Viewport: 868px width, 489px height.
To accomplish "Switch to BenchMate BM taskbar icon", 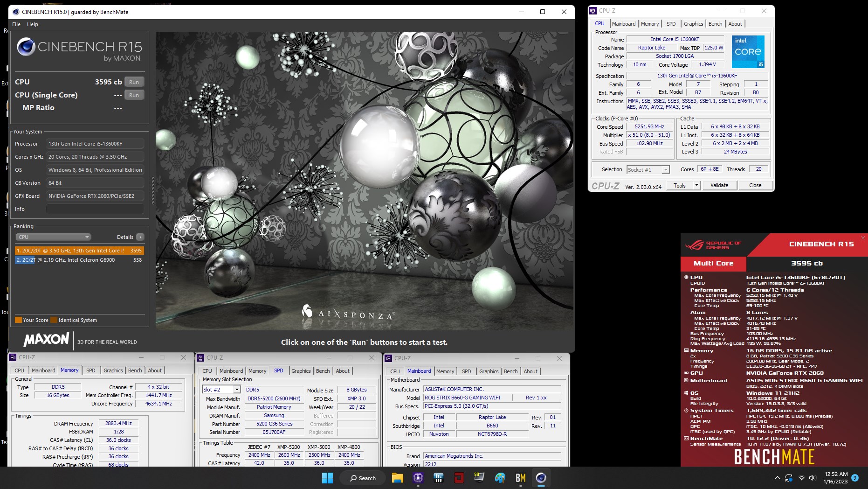I will point(520,478).
